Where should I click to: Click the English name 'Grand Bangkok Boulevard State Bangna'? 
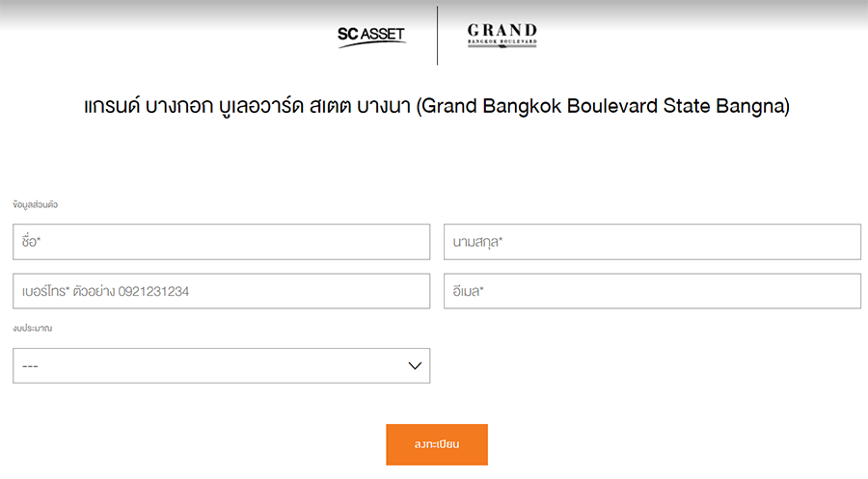pos(603,107)
